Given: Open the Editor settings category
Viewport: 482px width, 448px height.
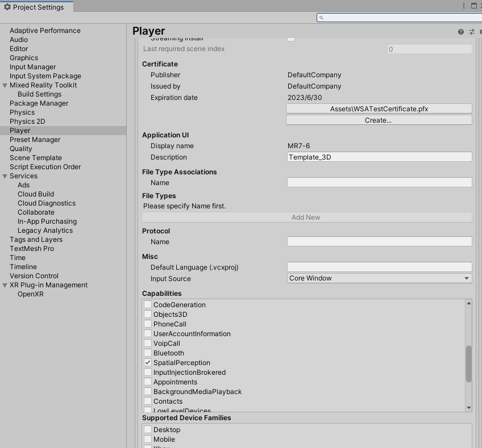Looking at the screenshot, I should click(x=19, y=48).
